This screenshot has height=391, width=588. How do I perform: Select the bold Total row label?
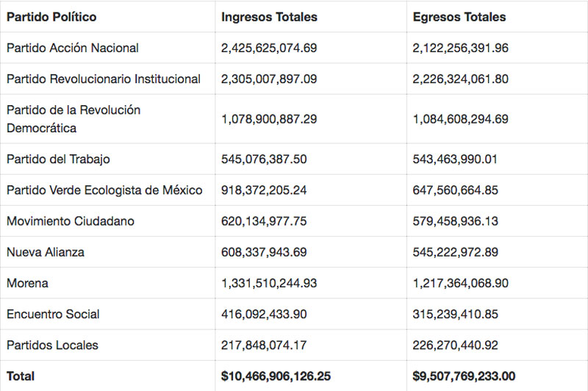(x=21, y=376)
